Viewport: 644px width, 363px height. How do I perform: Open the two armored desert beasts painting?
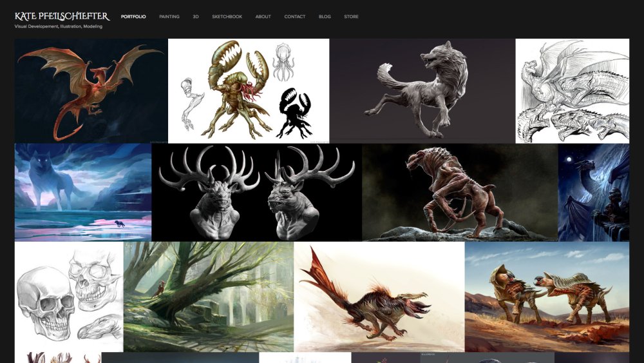point(547,297)
